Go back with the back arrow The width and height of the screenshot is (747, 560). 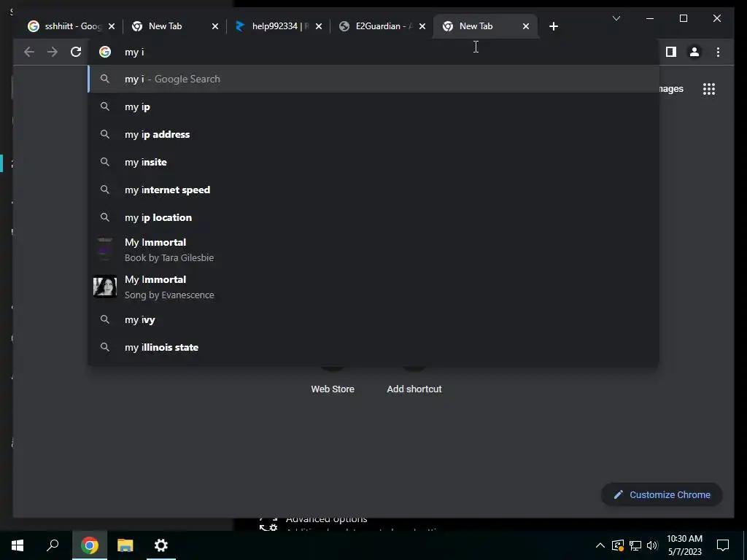click(29, 52)
